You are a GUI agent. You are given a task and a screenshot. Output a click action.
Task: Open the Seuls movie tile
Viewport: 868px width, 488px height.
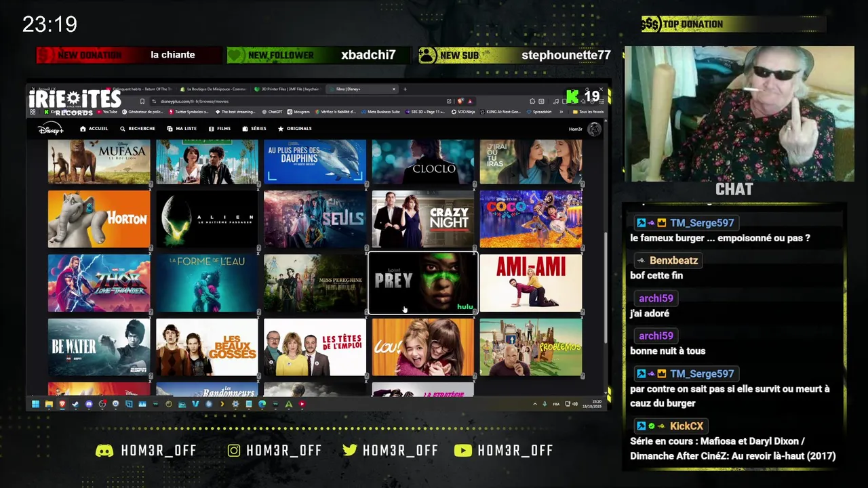(x=315, y=219)
